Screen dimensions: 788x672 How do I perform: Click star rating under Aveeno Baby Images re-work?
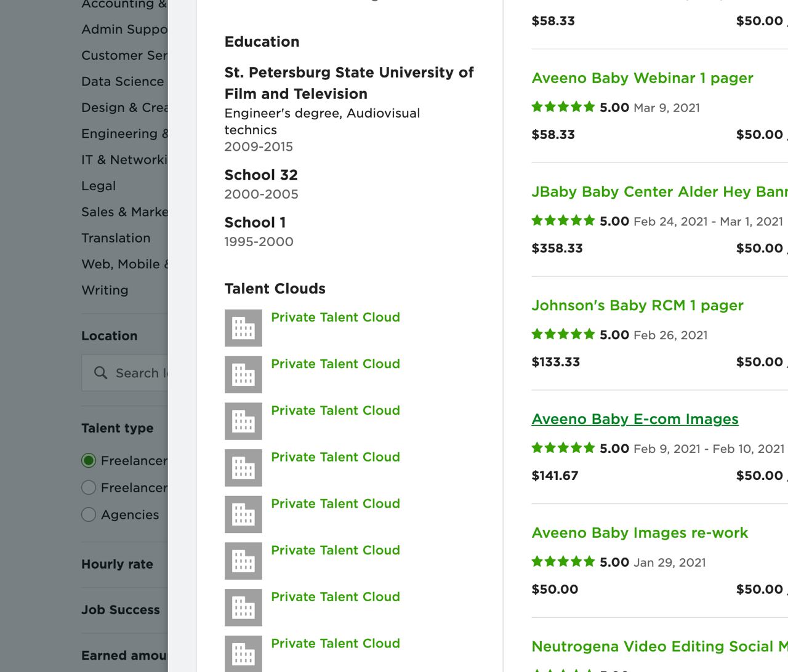563,562
